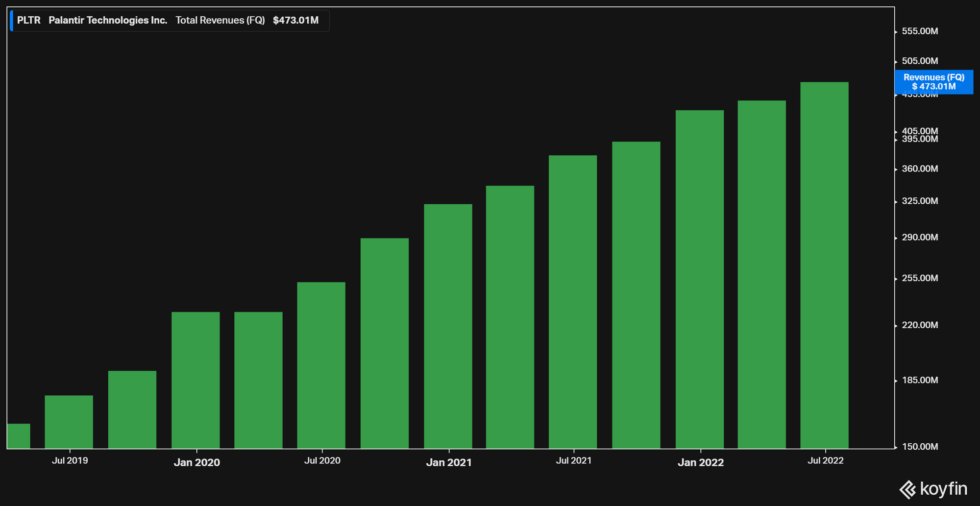Click the 150.00M y-axis label
This screenshot has height=506, width=980.
920,447
